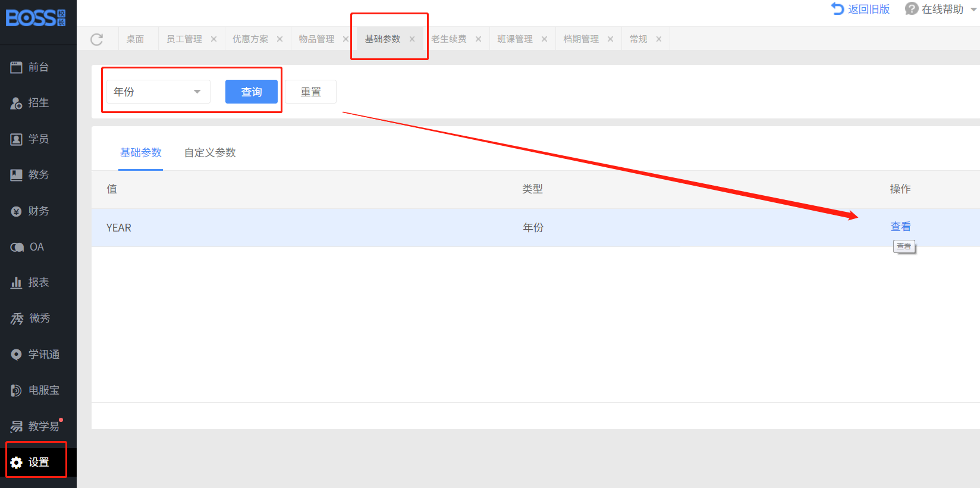Refresh the page with the reload icon

[x=97, y=39]
